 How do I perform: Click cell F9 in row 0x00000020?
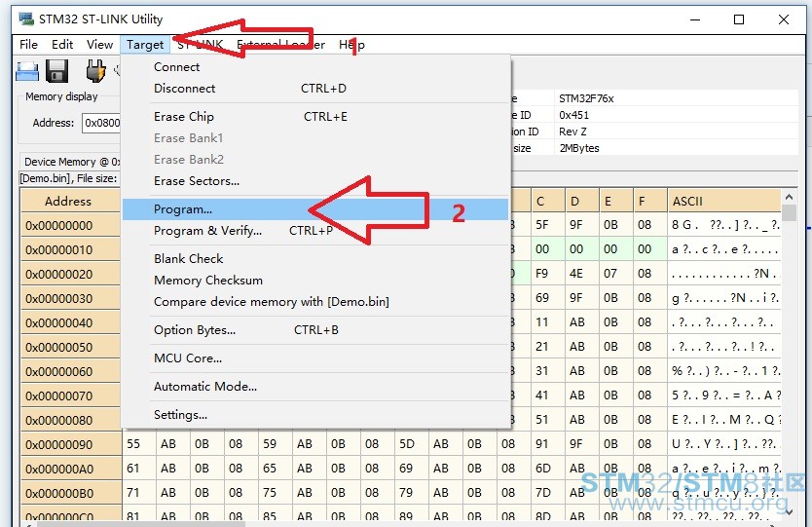click(548, 274)
